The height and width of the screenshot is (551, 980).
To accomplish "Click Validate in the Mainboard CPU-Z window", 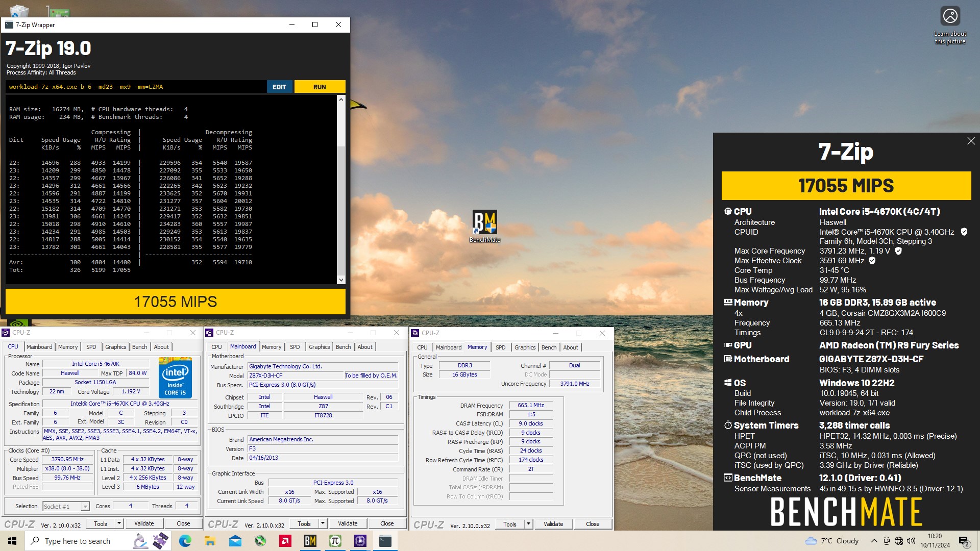I will pos(348,523).
